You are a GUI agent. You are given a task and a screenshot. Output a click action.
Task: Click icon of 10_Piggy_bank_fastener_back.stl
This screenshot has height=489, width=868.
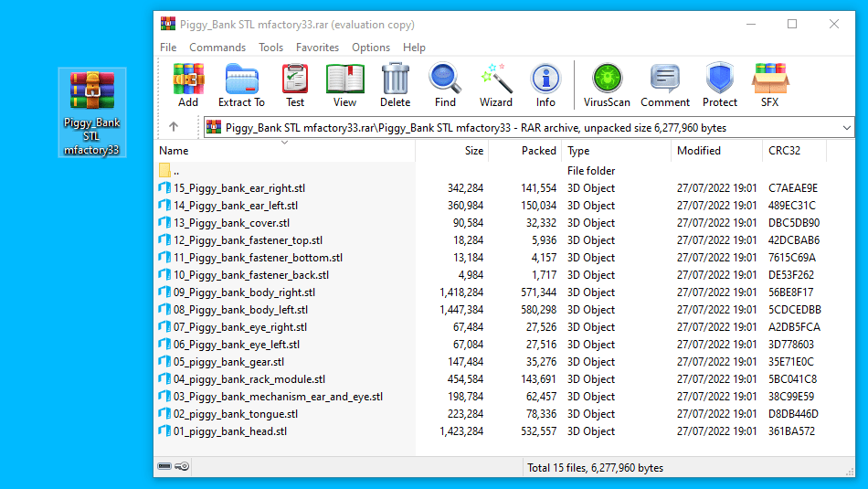coord(164,274)
